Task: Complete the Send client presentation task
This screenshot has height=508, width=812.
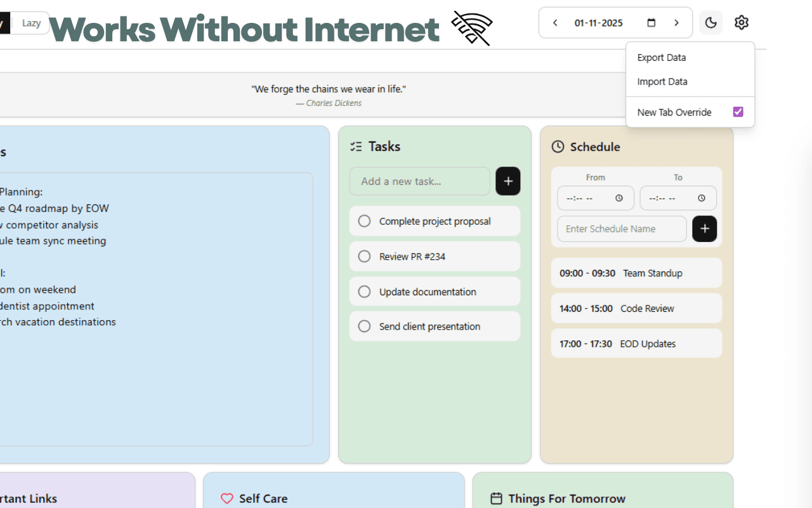Action: [364, 326]
